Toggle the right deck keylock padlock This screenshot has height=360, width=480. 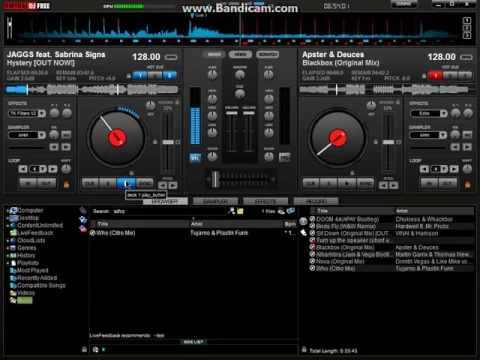pos(398,102)
